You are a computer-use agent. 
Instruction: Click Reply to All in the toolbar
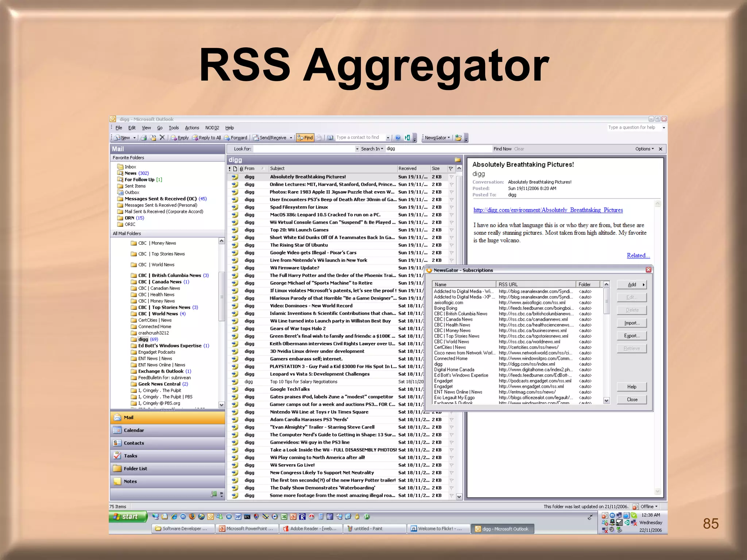pyautogui.click(x=206, y=137)
